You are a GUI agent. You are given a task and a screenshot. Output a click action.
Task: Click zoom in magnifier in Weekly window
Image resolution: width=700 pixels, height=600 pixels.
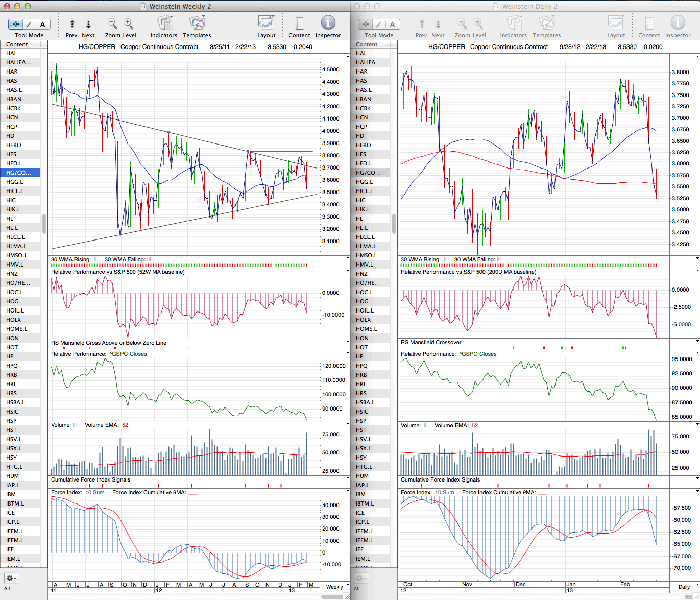(x=129, y=23)
